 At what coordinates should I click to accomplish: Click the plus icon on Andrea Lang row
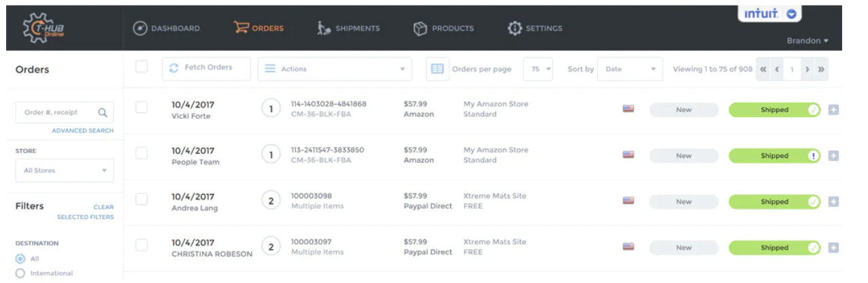833,202
